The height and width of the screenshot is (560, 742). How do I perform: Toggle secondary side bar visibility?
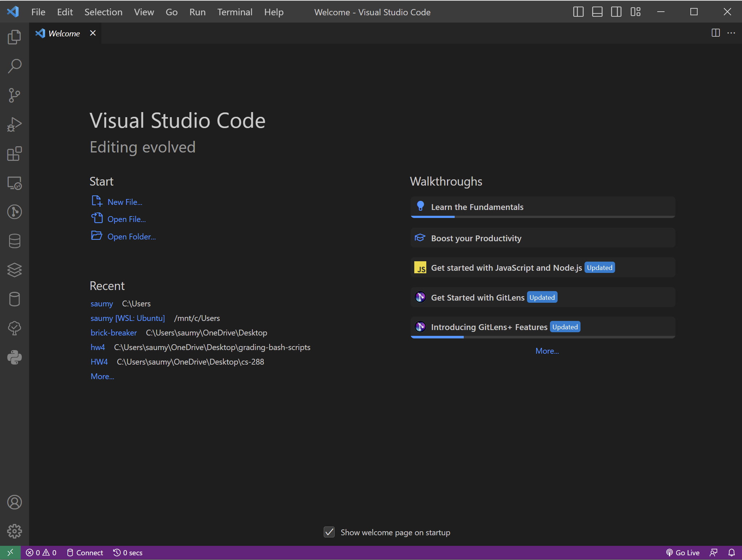tap(616, 12)
